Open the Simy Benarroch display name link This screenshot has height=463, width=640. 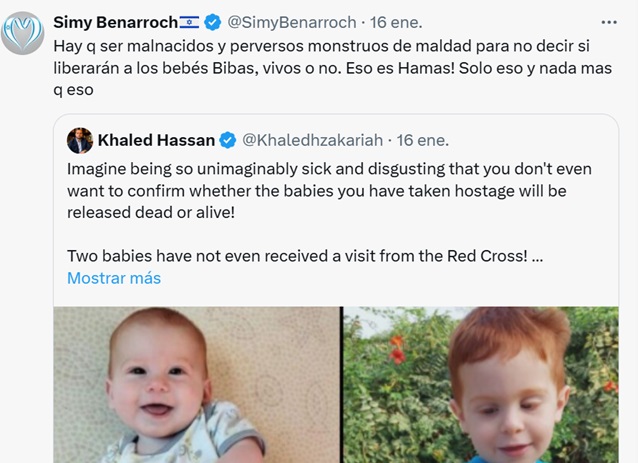[114, 21]
